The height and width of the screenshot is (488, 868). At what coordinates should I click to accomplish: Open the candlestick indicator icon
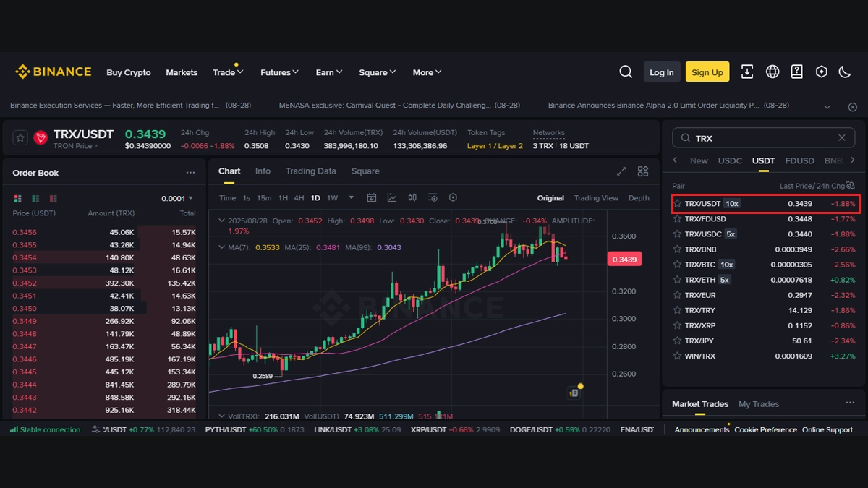tap(412, 197)
